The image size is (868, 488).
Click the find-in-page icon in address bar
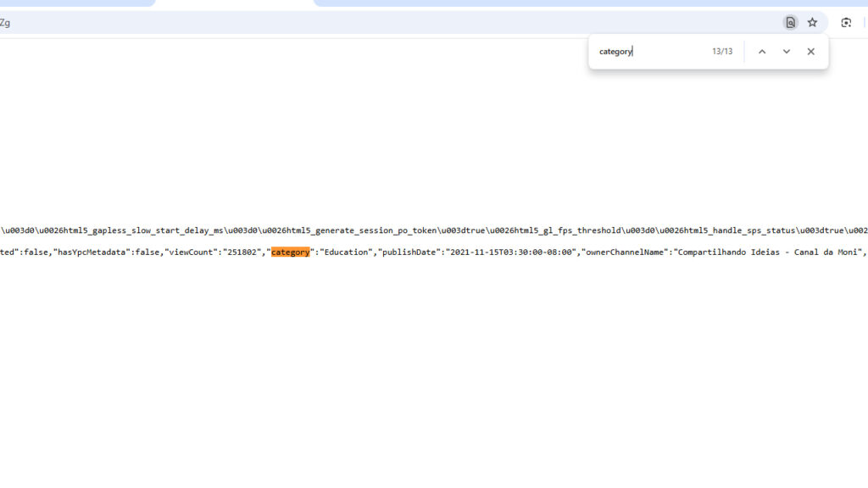point(790,23)
